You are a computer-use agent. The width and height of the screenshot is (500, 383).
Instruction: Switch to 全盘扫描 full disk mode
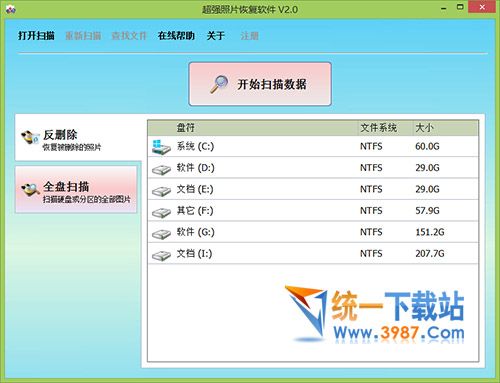[76, 190]
